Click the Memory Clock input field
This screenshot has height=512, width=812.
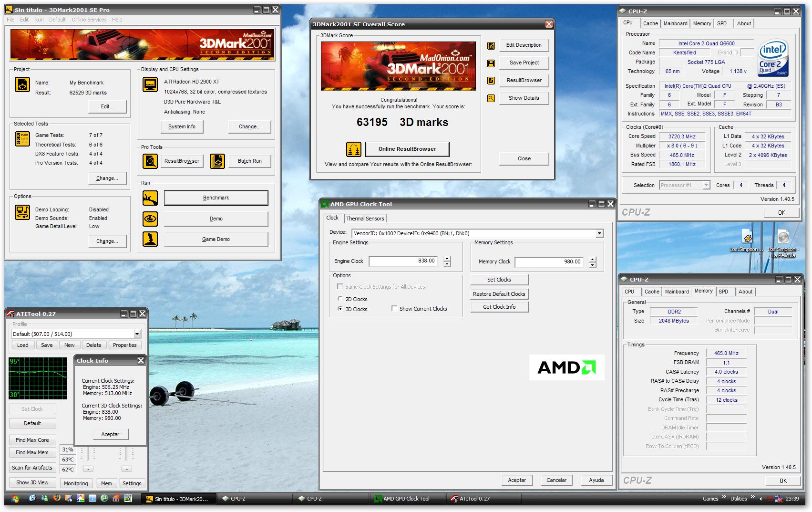[x=549, y=261]
